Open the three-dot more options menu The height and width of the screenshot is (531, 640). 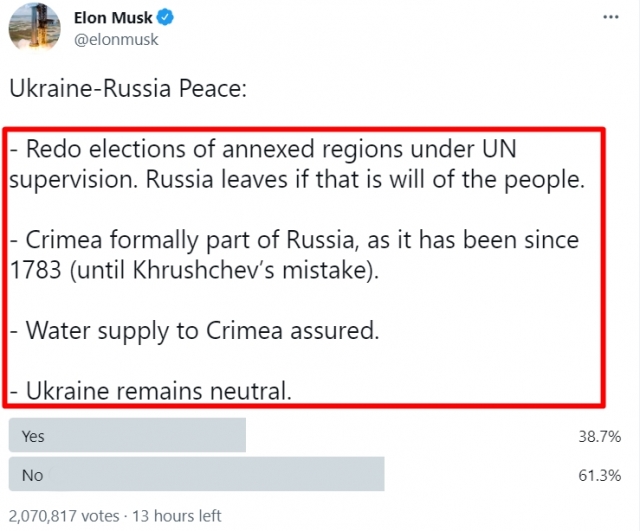[611, 17]
